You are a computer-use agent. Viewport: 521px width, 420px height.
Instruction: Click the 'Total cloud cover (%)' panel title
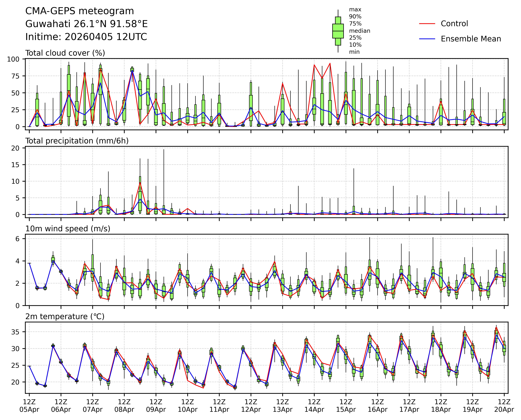point(65,53)
